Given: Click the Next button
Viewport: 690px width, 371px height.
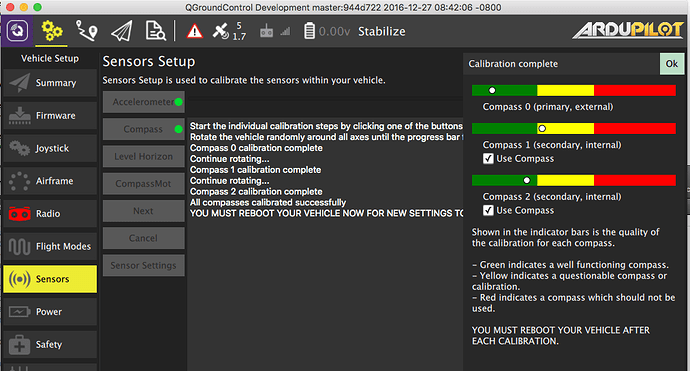Looking at the screenshot, I should (144, 211).
